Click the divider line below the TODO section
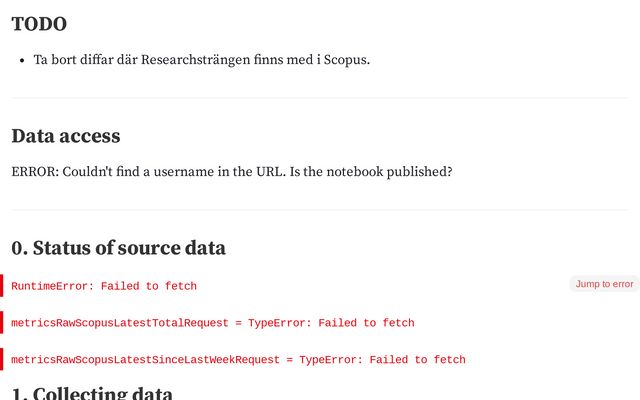Image resolution: width=640 pixels, height=400 pixels. tap(320, 98)
